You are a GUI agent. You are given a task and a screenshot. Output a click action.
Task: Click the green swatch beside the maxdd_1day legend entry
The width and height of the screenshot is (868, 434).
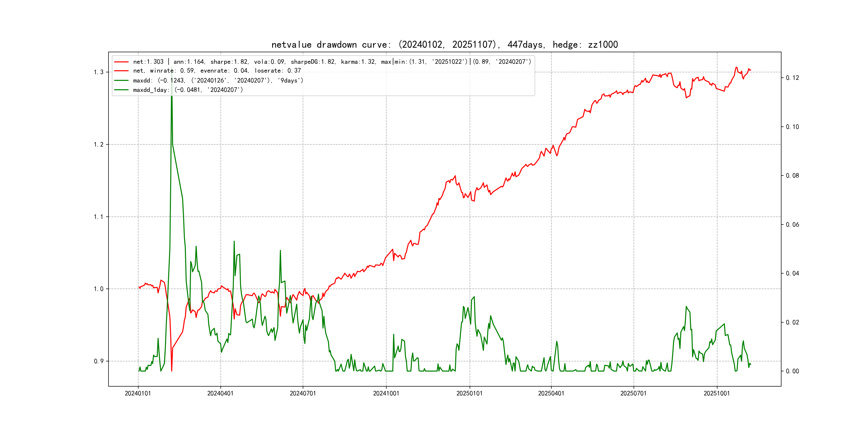pyautogui.click(x=121, y=90)
